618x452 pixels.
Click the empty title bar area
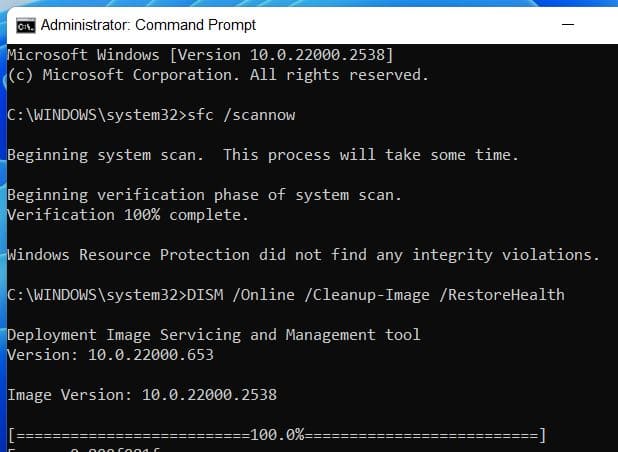(x=420, y=24)
